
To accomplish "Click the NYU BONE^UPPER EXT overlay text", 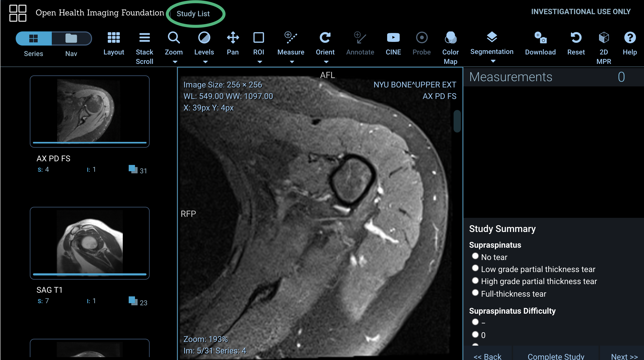I will pos(415,85).
